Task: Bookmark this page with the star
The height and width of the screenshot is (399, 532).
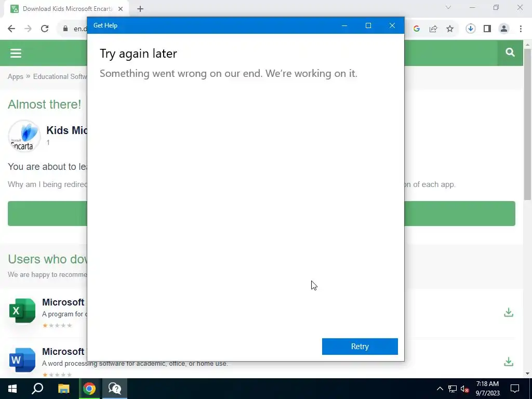Action: [450, 29]
